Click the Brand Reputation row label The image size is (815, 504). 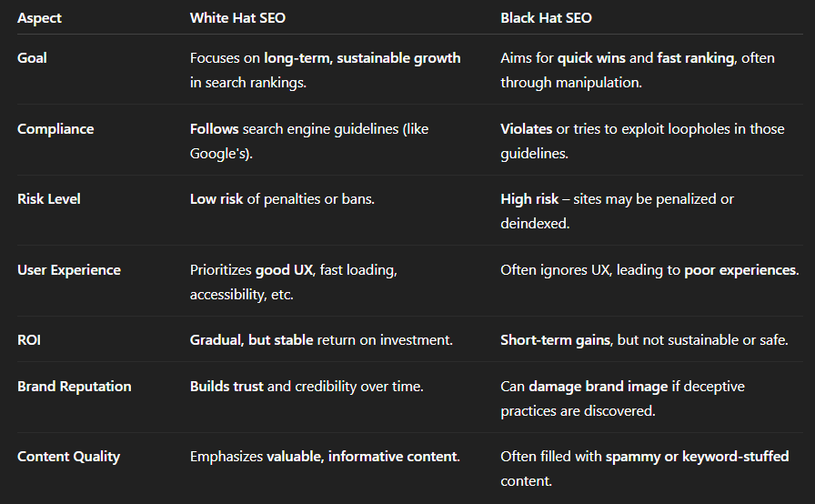(x=75, y=387)
